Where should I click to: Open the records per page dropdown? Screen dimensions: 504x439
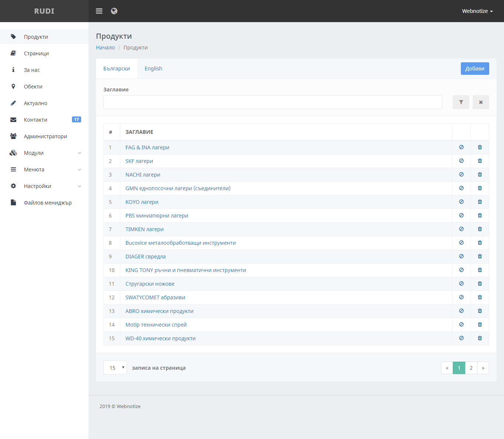tap(115, 368)
